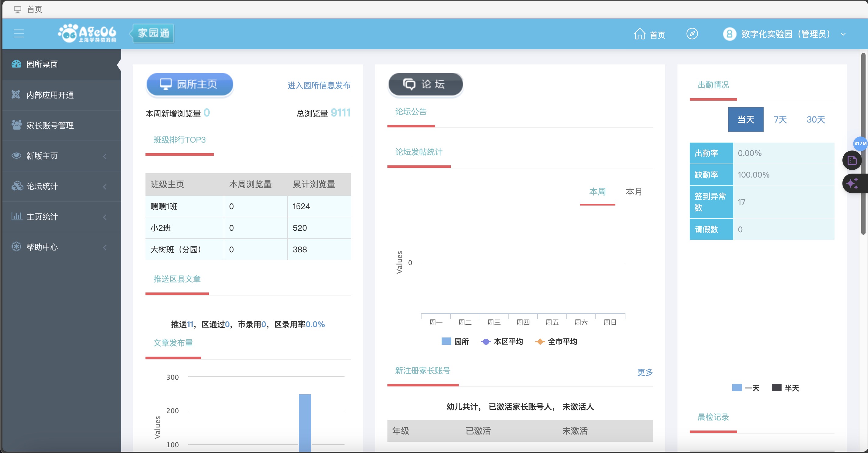Click 签到异常数 value 17

pyautogui.click(x=741, y=202)
